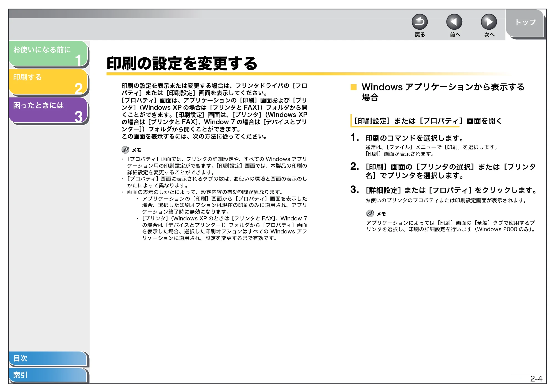Click the sentence お使いのプリンタのプロパティまたは印刷設定画面が表示されます
The width and height of the screenshot is (555, 392).
pos(446,200)
